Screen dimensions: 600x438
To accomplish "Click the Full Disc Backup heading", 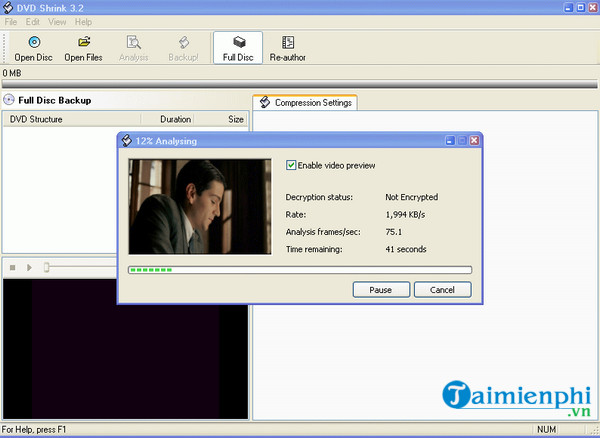I will coord(55,100).
